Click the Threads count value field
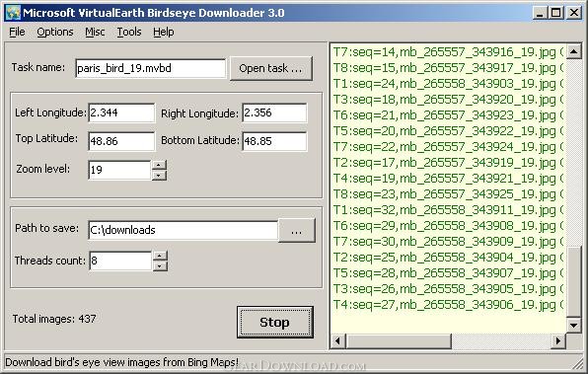Viewport: 588px width, 374px height. click(x=120, y=261)
